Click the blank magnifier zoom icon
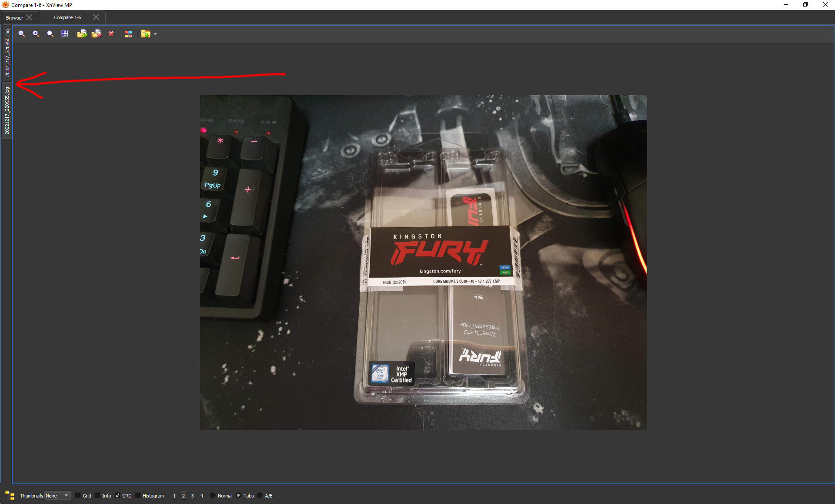The height and width of the screenshot is (504, 835). (50, 34)
